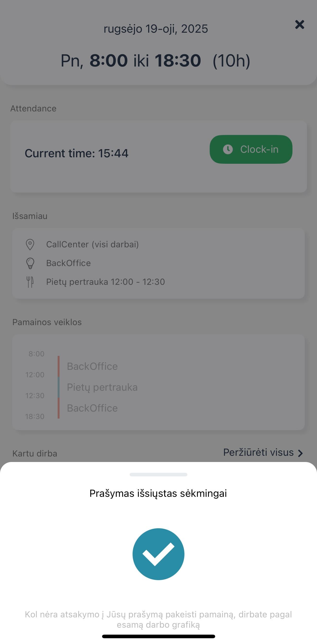Select Pietų pertrauka activity in timeline
The height and width of the screenshot is (644, 317).
tap(102, 387)
